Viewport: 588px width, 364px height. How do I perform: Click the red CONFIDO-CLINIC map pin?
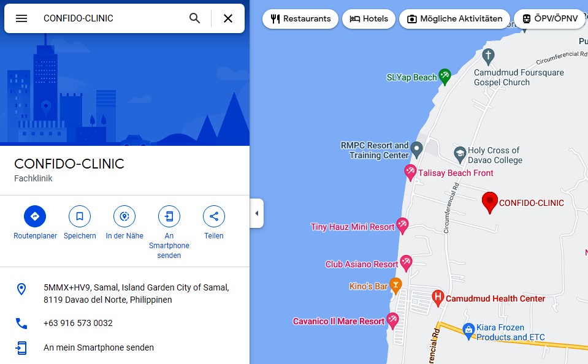pos(490,202)
